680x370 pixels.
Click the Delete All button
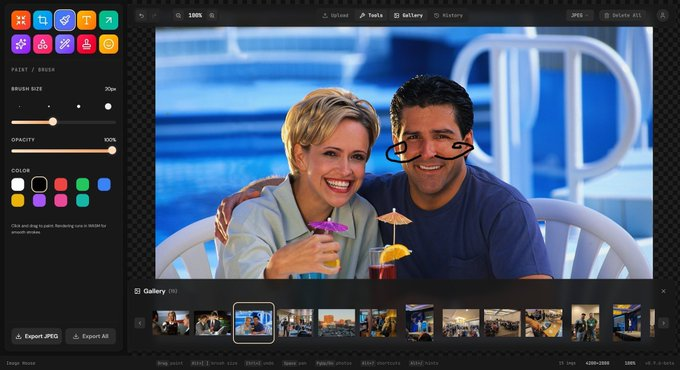(623, 16)
